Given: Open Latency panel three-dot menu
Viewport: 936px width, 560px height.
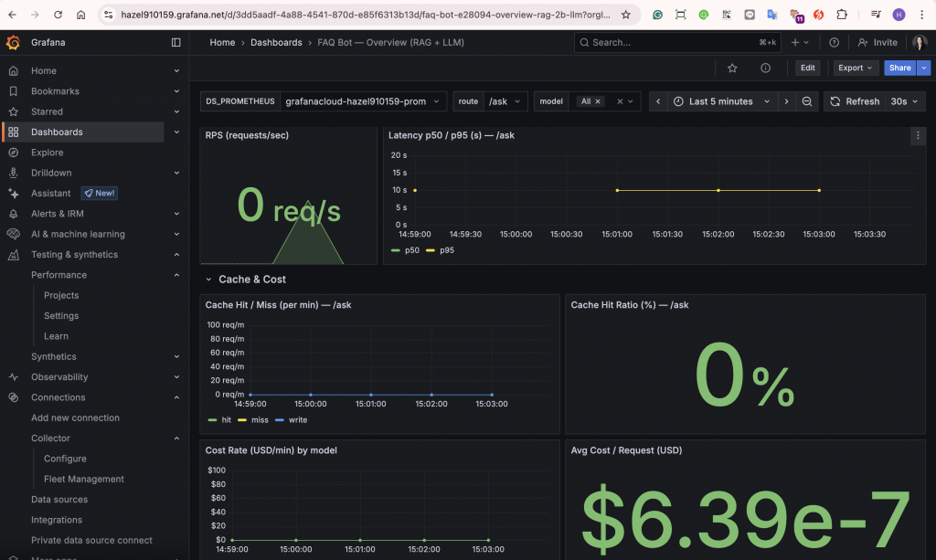Looking at the screenshot, I should [918, 135].
